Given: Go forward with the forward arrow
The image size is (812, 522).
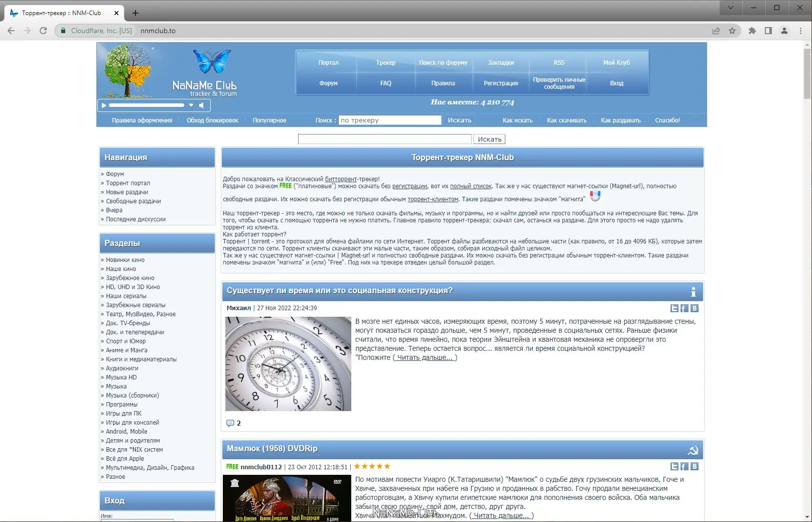Looking at the screenshot, I should tap(27, 31).
